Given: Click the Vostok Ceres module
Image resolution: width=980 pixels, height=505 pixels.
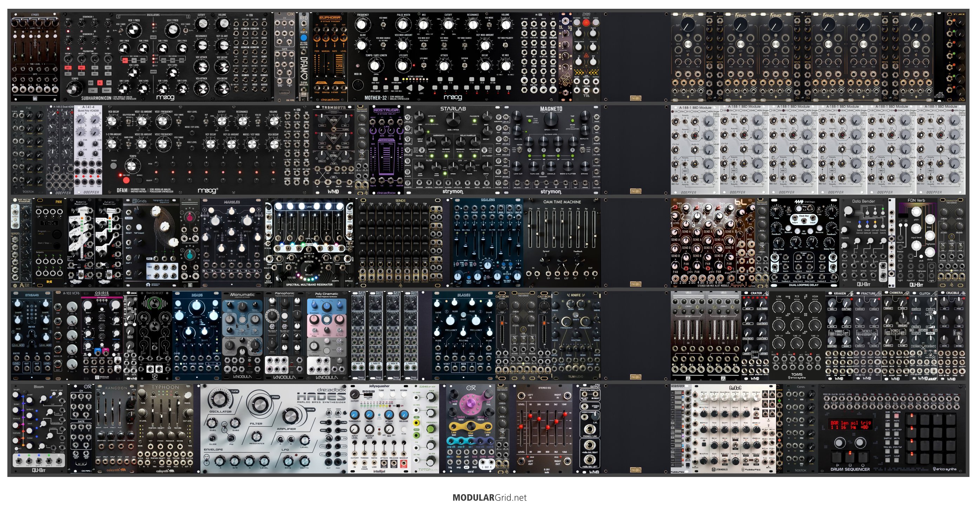Looking at the screenshot, I should coord(800,428).
